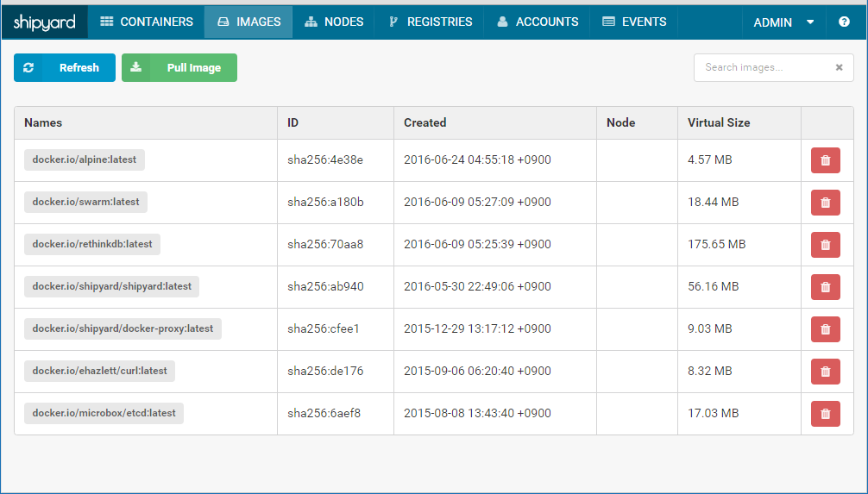This screenshot has height=494, width=868.
Task: Trash the docker-proxy image row
Action: coord(825,329)
